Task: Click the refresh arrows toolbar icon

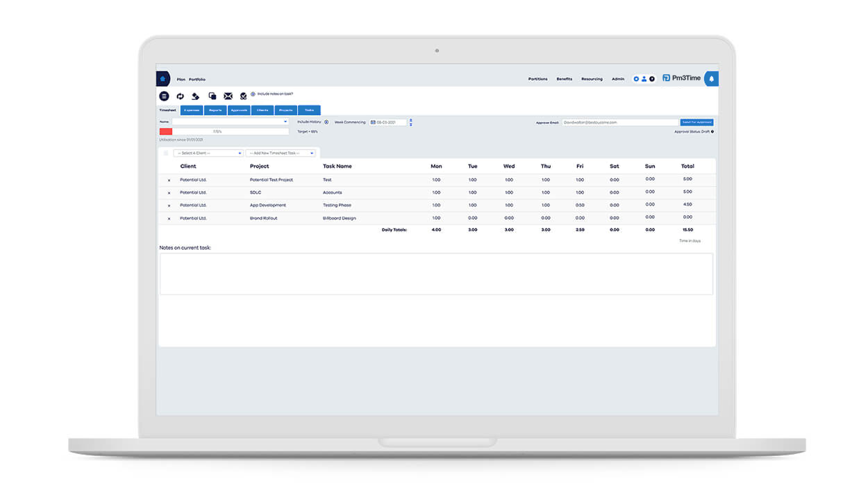Action: (181, 96)
